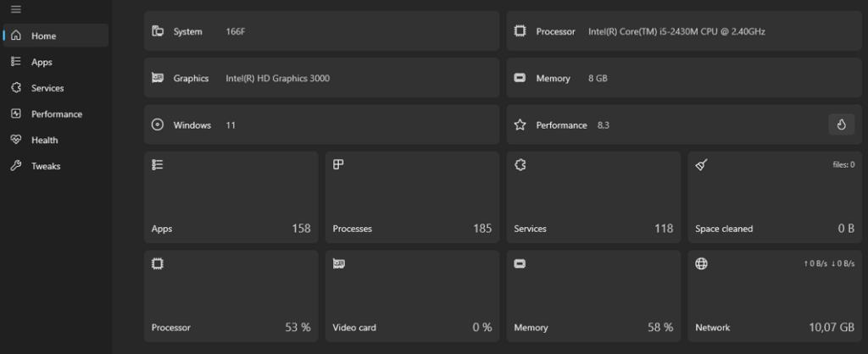This screenshot has width=868, height=354.
Task: Click the puzzle icon on the Services tile
Action: point(520,164)
